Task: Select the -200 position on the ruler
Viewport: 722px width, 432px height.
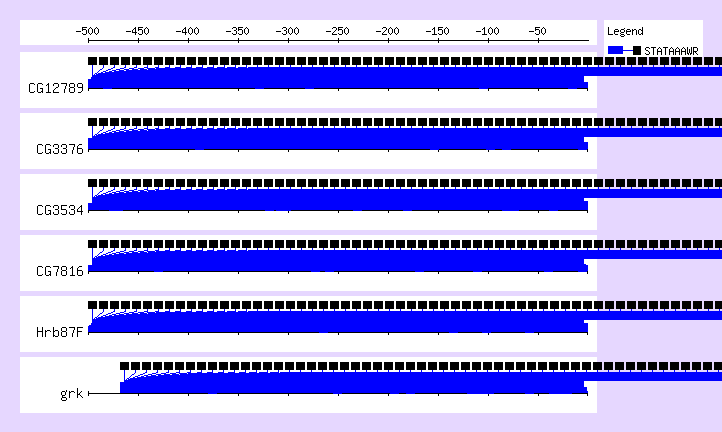Action: [388, 32]
